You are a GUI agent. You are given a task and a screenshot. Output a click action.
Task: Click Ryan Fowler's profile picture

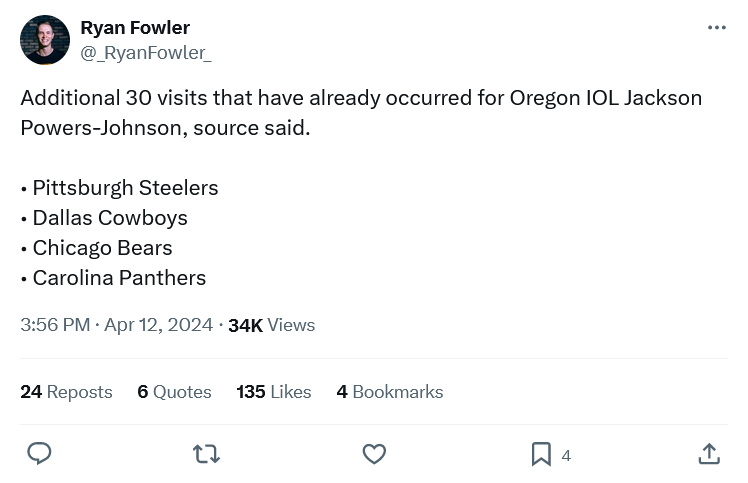click(45, 40)
